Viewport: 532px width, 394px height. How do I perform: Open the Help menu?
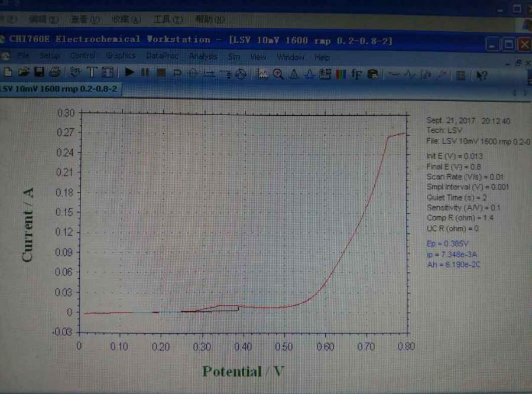[322, 58]
